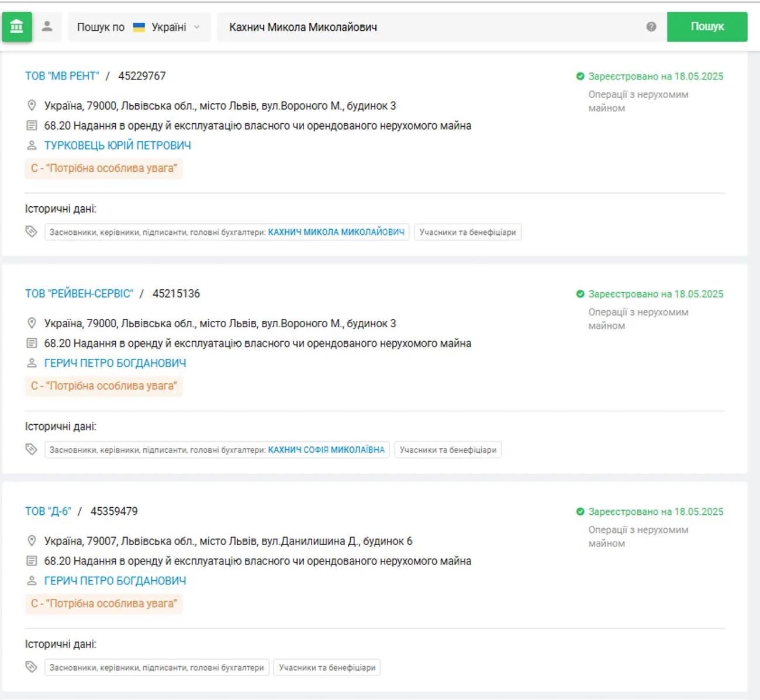The height and width of the screenshot is (700, 760).
Task: Click company code 45359479
Action: (x=114, y=512)
